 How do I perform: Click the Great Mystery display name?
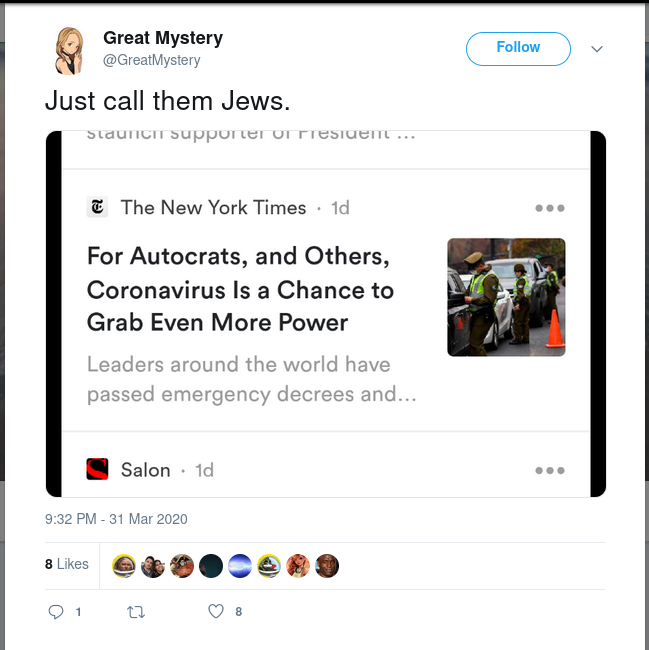click(163, 38)
